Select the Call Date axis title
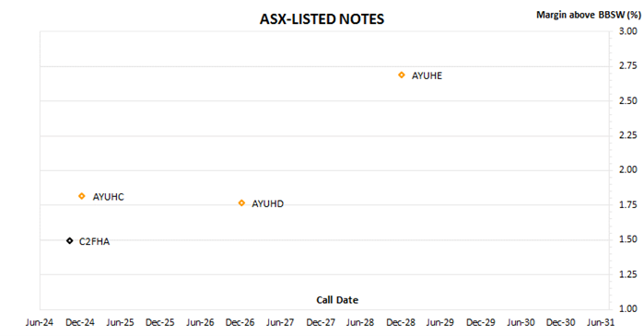This screenshot has width=644, height=336. click(x=337, y=300)
